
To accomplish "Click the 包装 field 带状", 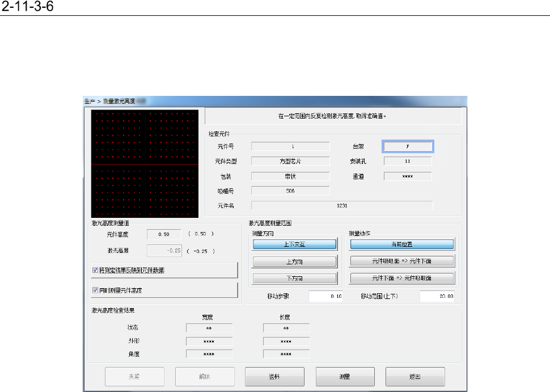I will point(290,176).
